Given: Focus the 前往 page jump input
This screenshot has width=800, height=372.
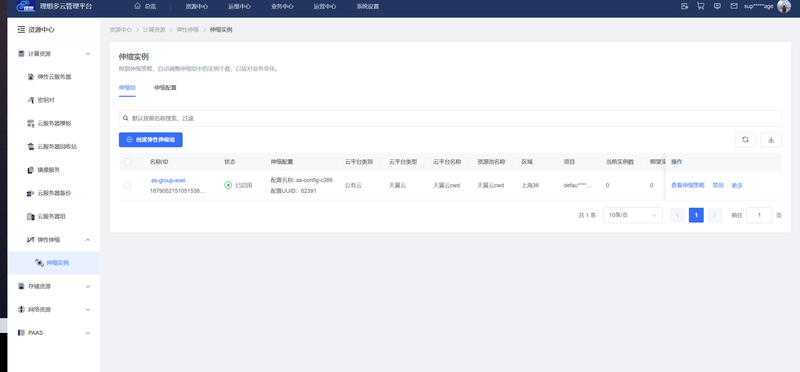Looking at the screenshot, I should 759,215.
